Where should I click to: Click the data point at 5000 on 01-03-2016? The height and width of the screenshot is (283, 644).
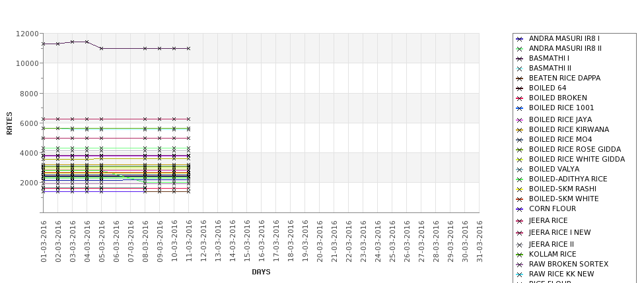43,139
